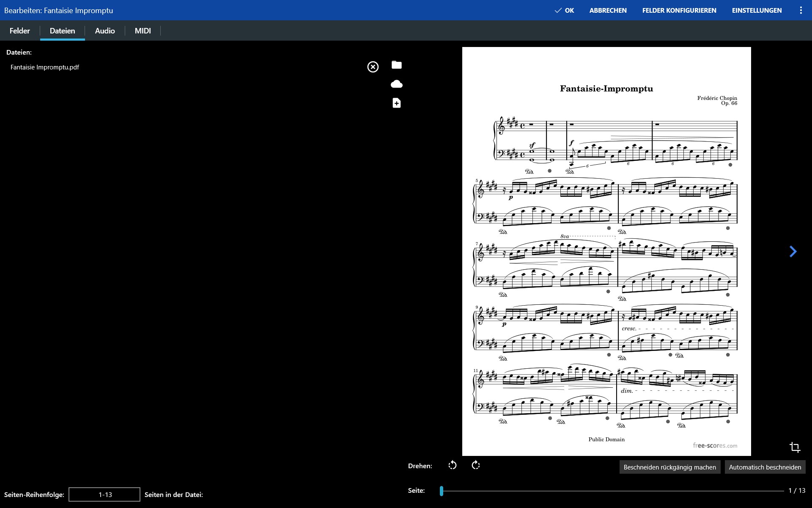This screenshot has width=812, height=508.
Task: Select the MIDI tab
Action: pyautogui.click(x=143, y=30)
